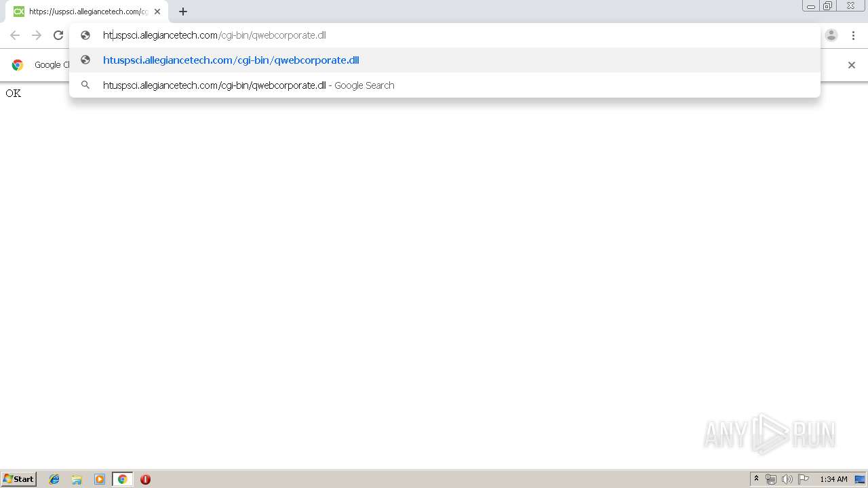The image size is (868, 488).
Task: Click the magnifier icon of the search suggestion
Action: click(85, 85)
